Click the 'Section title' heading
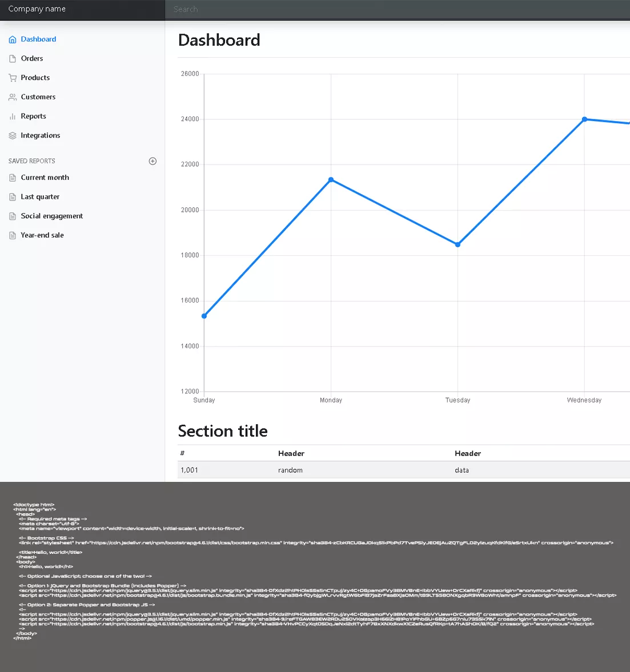The height and width of the screenshot is (672, 630). pyautogui.click(x=223, y=431)
